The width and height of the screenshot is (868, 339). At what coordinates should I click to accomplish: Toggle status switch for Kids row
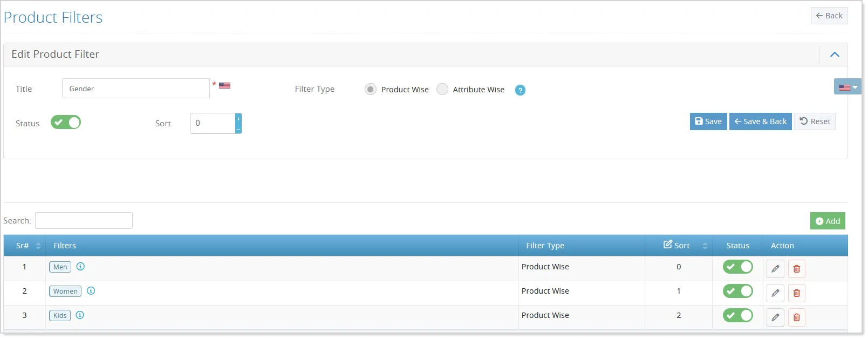pos(738,315)
